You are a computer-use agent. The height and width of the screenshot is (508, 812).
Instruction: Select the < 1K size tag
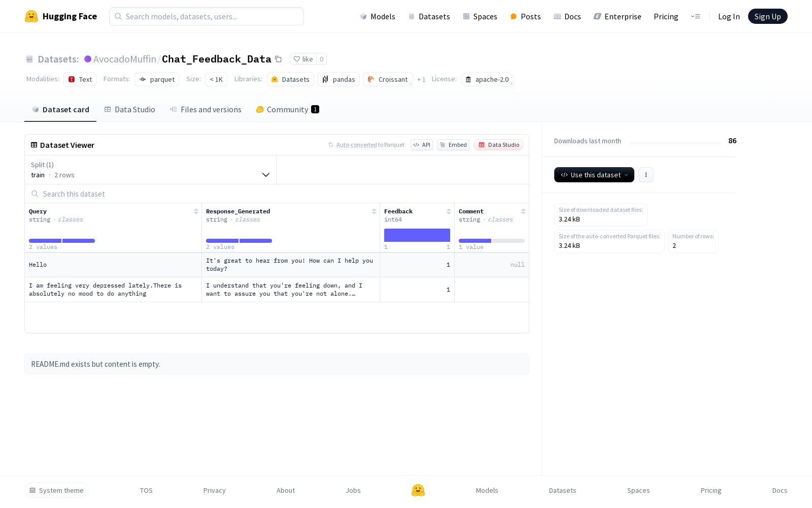[x=216, y=79]
